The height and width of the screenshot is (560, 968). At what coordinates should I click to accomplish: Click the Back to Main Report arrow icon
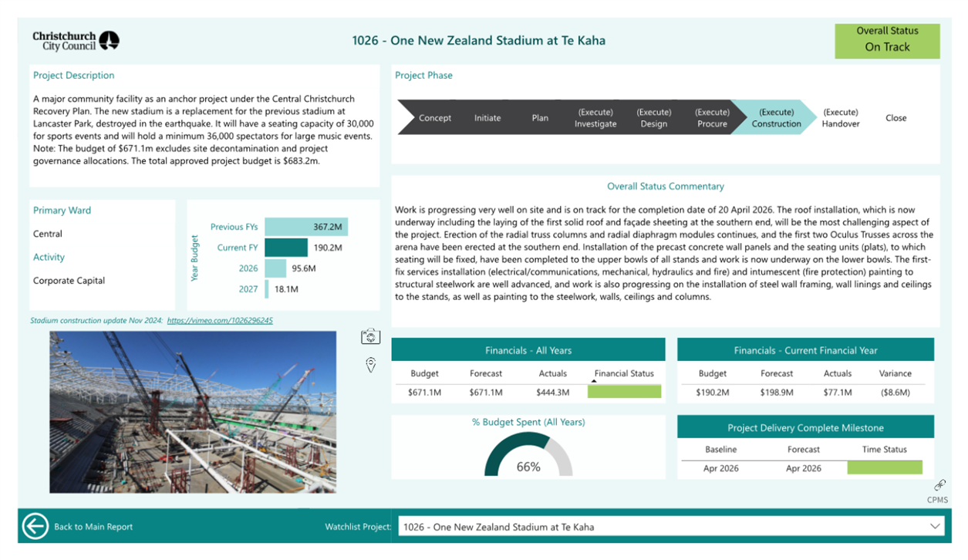point(35,526)
